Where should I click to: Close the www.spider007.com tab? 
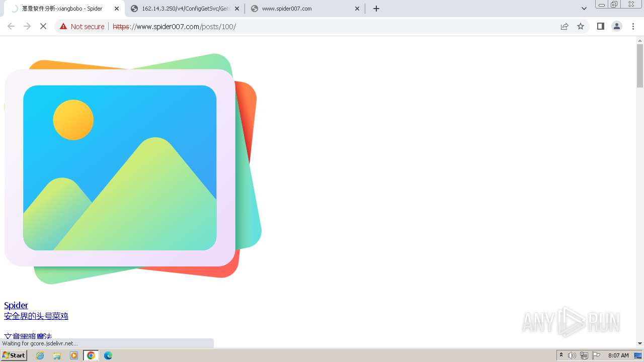(x=357, y=9)
